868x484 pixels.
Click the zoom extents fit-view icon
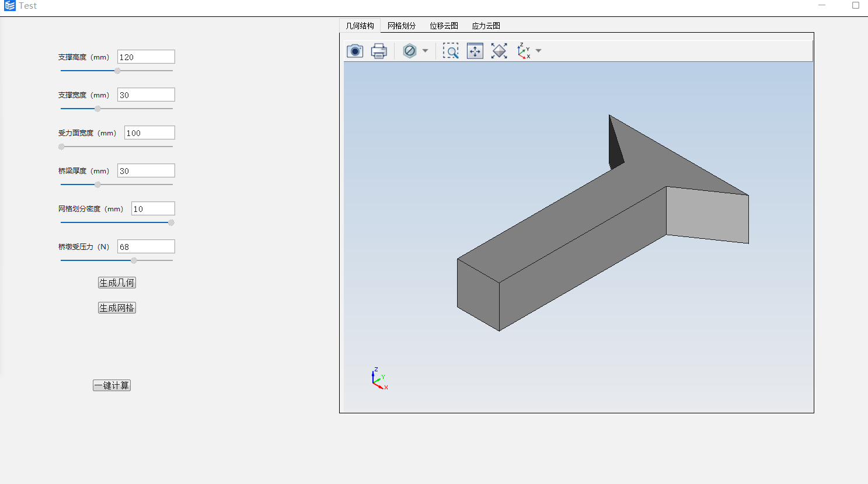pyautogui.click(x=475, y=51)
